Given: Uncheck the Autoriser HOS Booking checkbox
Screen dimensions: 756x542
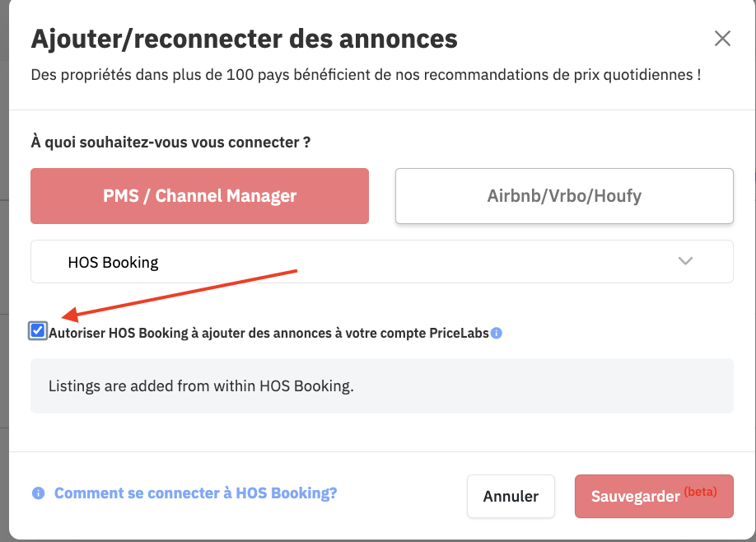Looking at the screenshot, I should click(38, 331).
